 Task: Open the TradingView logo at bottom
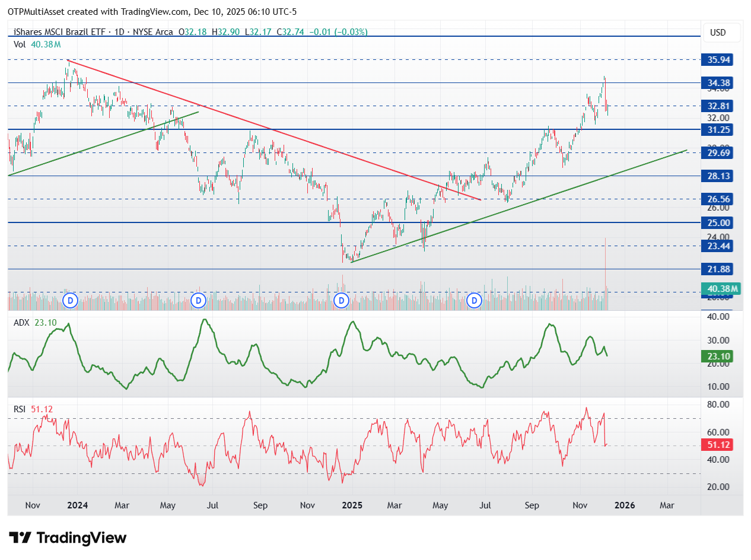[x=68, y=538]
